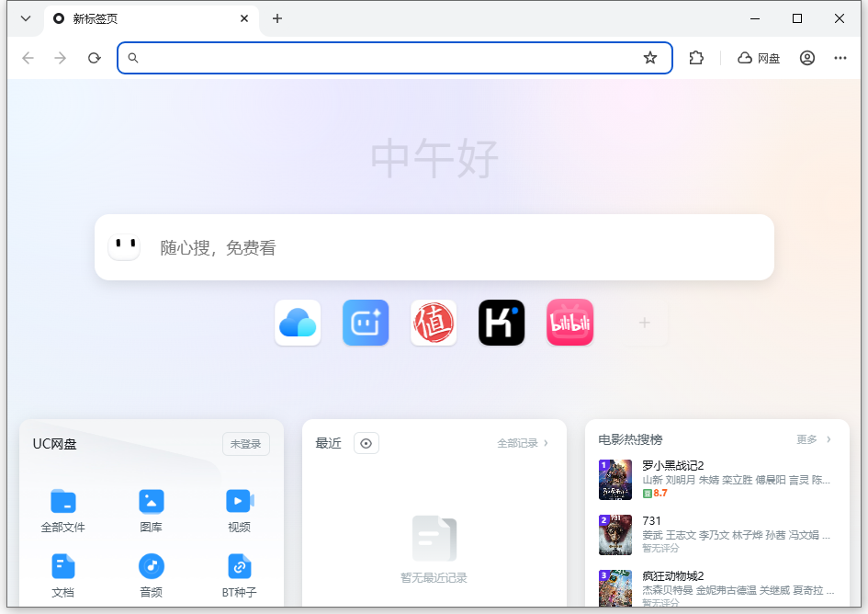This screenshot has height=614, width=868.
Task: Open the 网盘 cloud icon in the toolbar
Action: (x=758, y=57)
